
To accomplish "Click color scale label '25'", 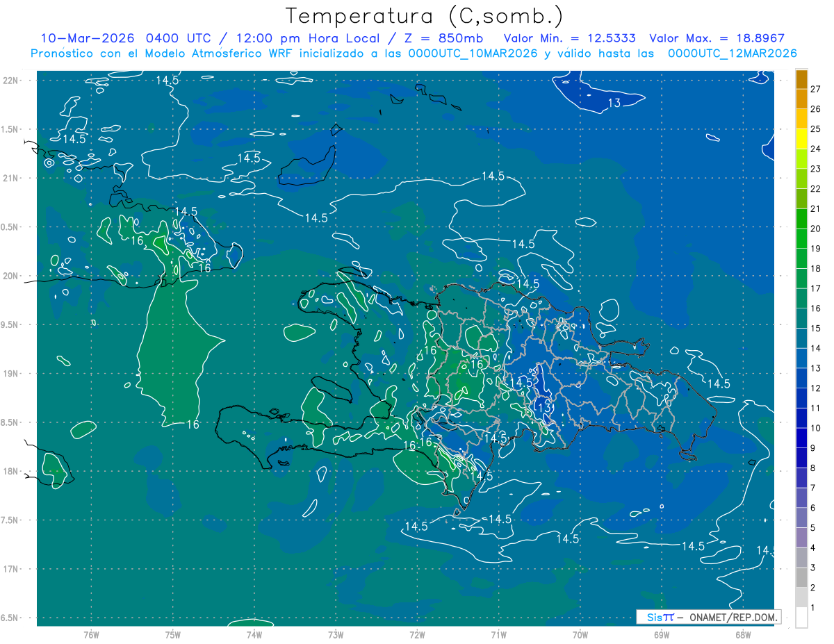I will click(815, 129).
